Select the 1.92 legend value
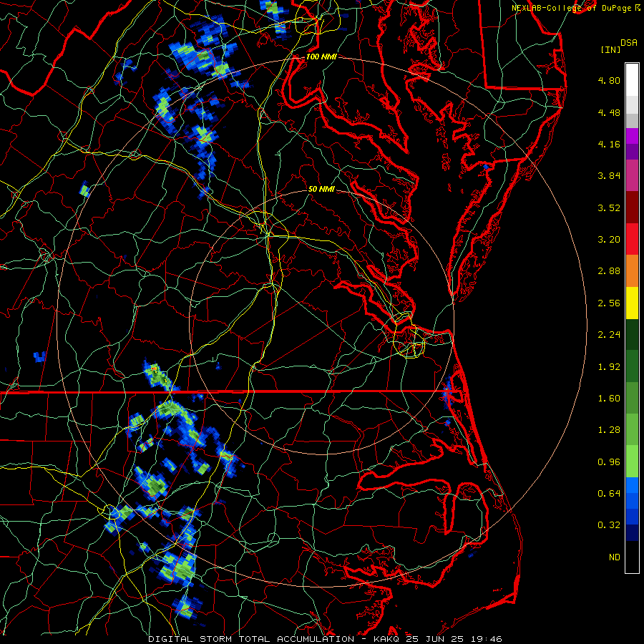The width and height of the screenshot is (644, 644). 609,367
